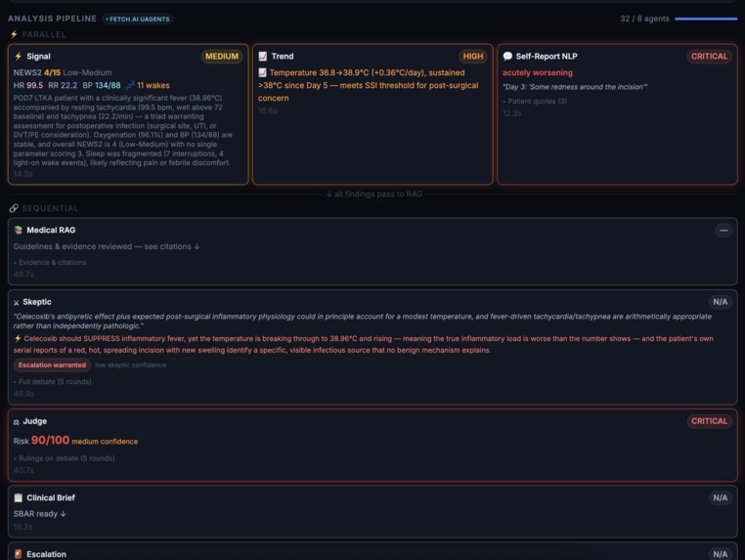The image size is (745, 560).
Task: Click the Risk 90/100 score
Action: tap(41, 441)
